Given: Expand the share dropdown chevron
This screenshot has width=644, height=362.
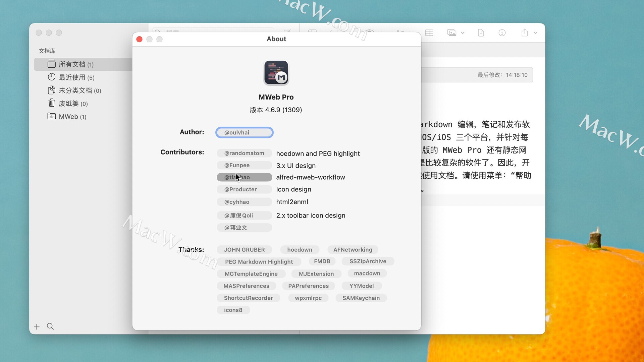Looking at the screenshot, I should pyautogui.click(x=536, y=33).
